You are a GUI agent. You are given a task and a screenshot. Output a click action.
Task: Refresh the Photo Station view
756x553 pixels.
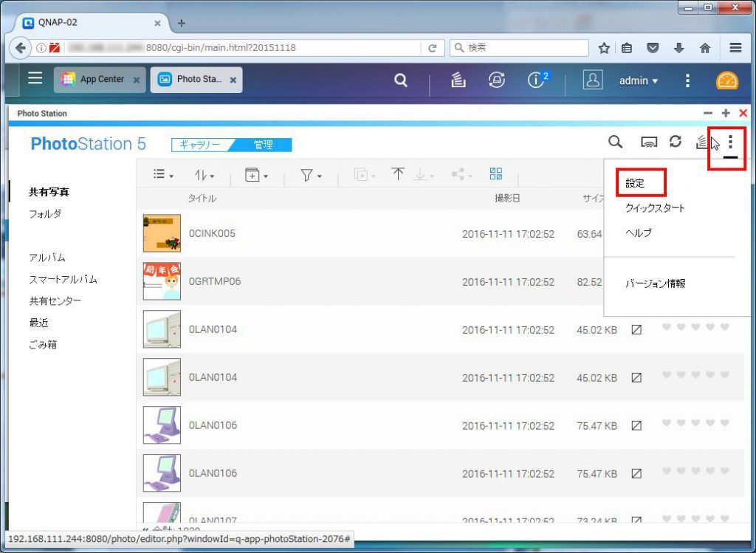click(675, 141)
